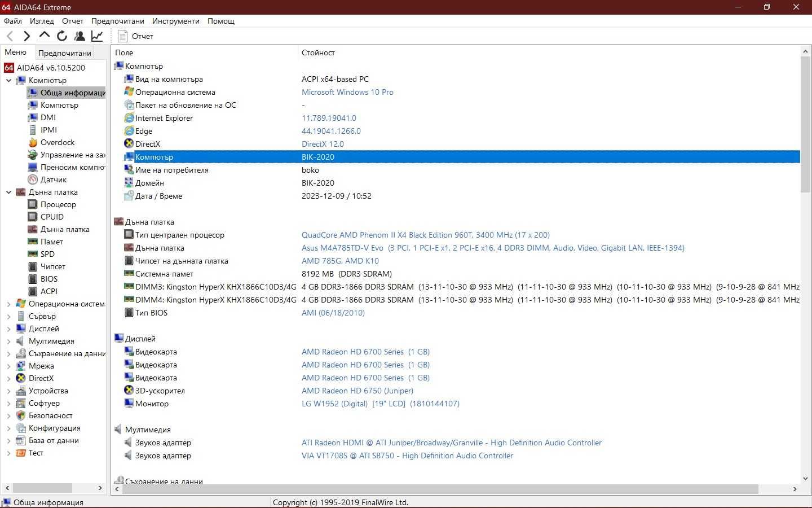This screenshot has width=812, height=508.
Task: Expand the DirectX tree node
Action: pyautogui.click(x=8, y=378)
